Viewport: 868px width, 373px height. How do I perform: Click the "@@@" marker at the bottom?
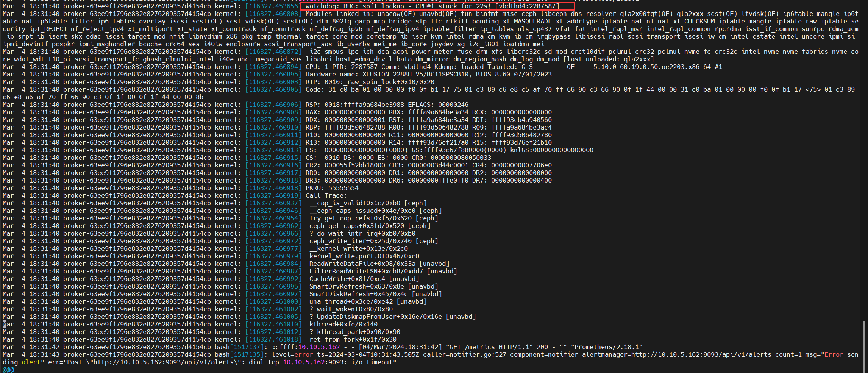[8, 370]
